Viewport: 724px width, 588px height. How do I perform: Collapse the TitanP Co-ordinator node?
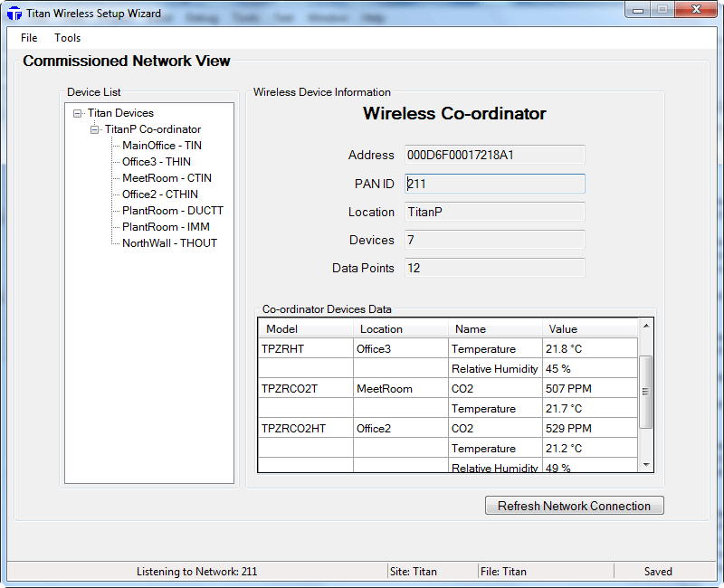coord(94,129)
